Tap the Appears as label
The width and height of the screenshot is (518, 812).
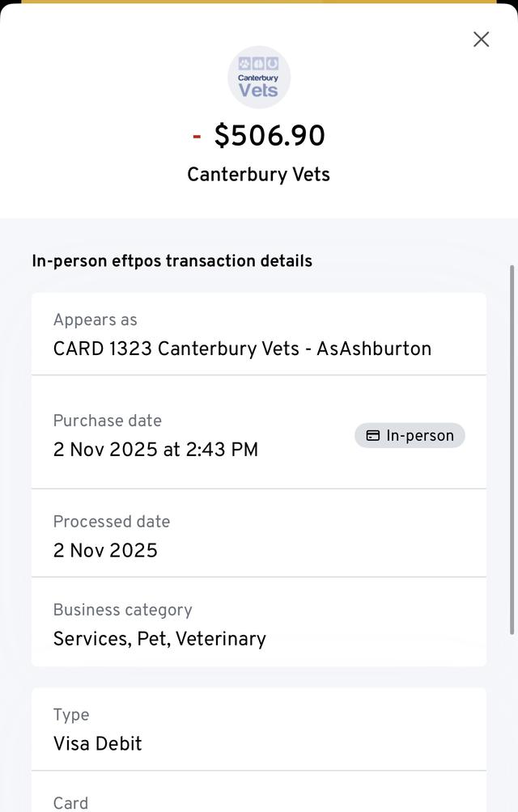pyautogui.click(x=96, y=320)
